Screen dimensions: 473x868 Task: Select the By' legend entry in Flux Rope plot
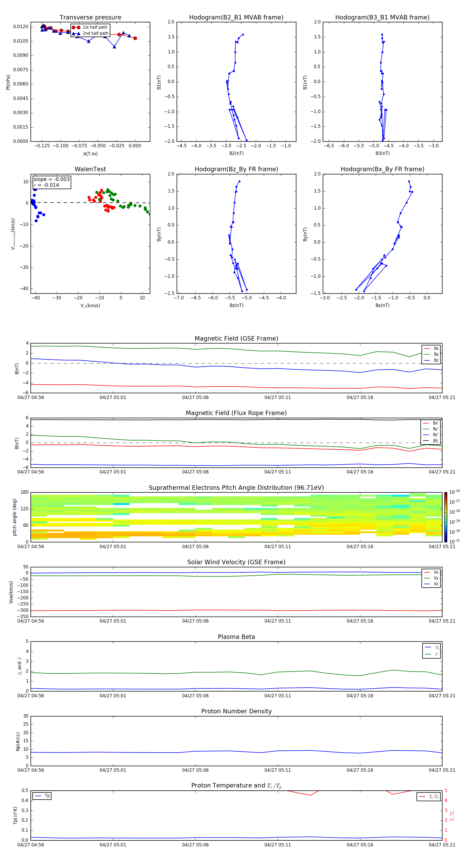tap(431, 429)
